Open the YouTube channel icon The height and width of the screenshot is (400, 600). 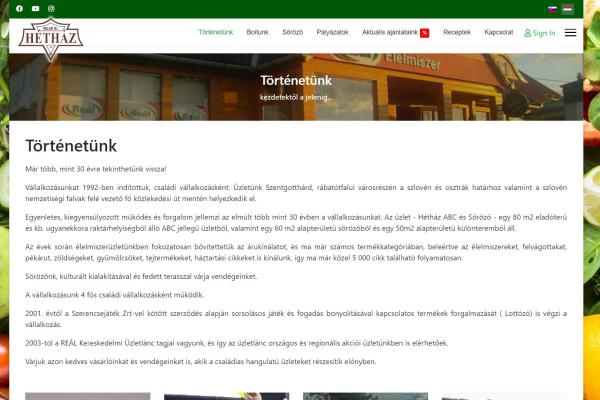click(35, 8)
